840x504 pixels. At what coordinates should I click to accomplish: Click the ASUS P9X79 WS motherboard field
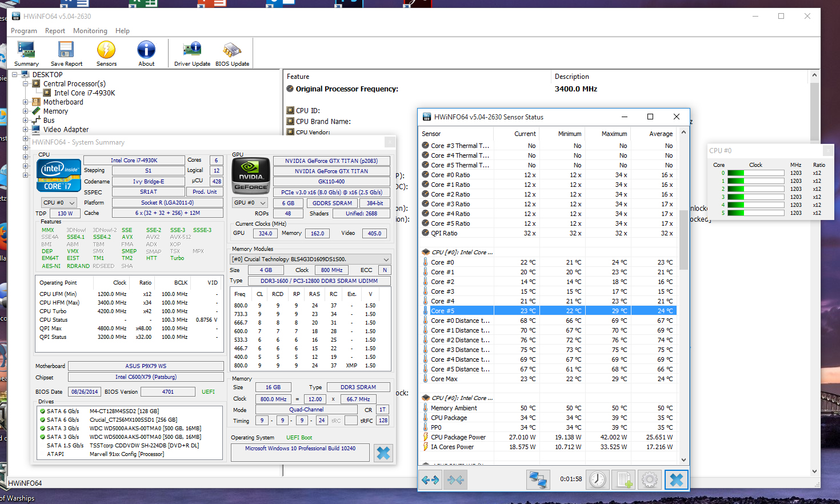146,366
